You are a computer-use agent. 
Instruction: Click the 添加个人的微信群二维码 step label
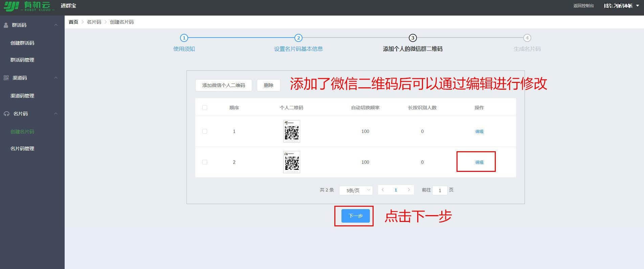pos(413,49)
